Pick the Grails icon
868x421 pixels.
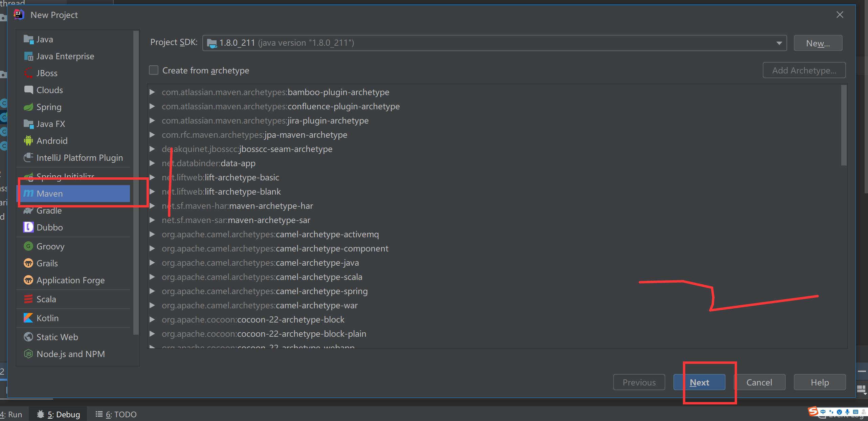pyautogui.click(x=28, y=263)
